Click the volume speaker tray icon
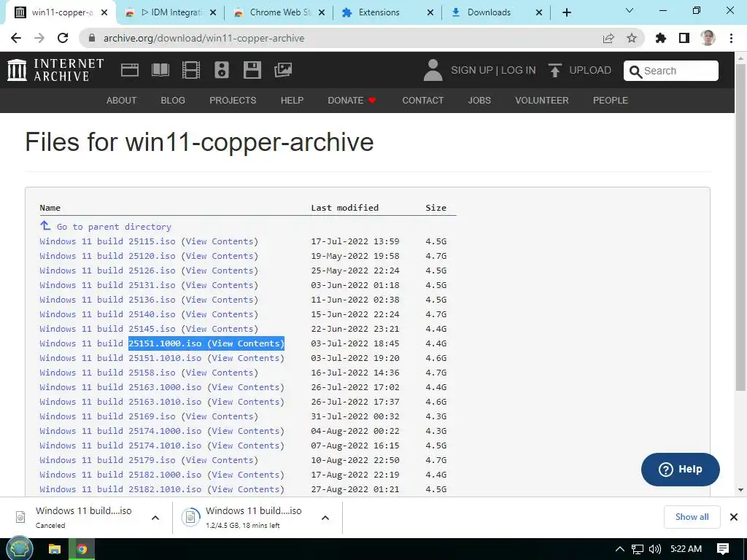This screenshot has width=747, height=560. 654,549
